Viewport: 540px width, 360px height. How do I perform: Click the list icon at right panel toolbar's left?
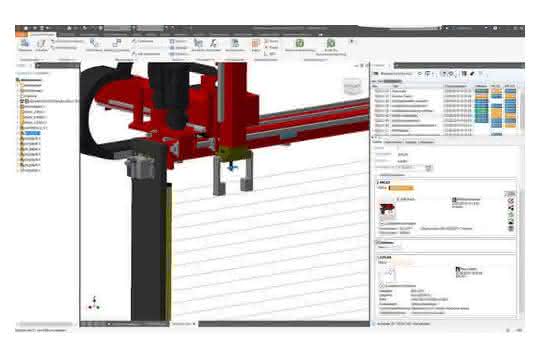376,73
